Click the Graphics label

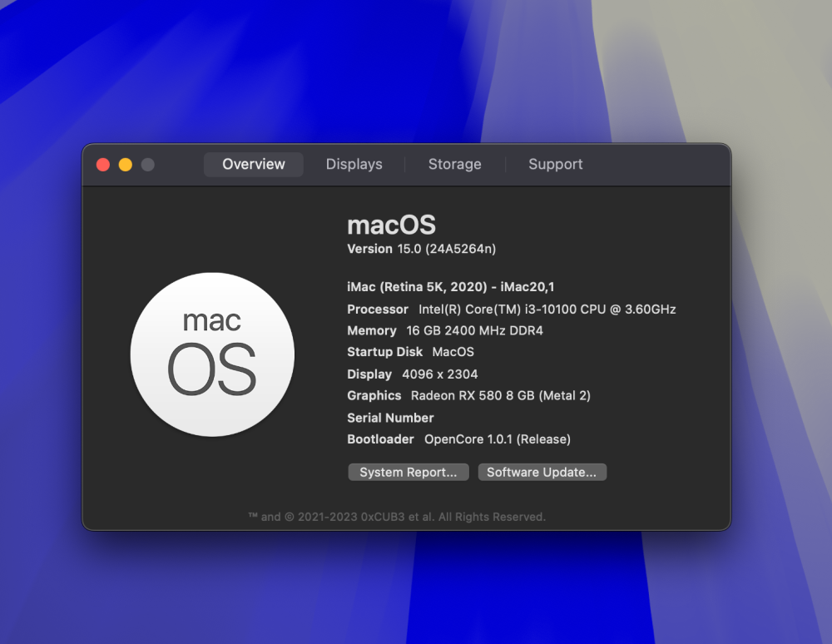pyautogui.click(x=374, y=396)
